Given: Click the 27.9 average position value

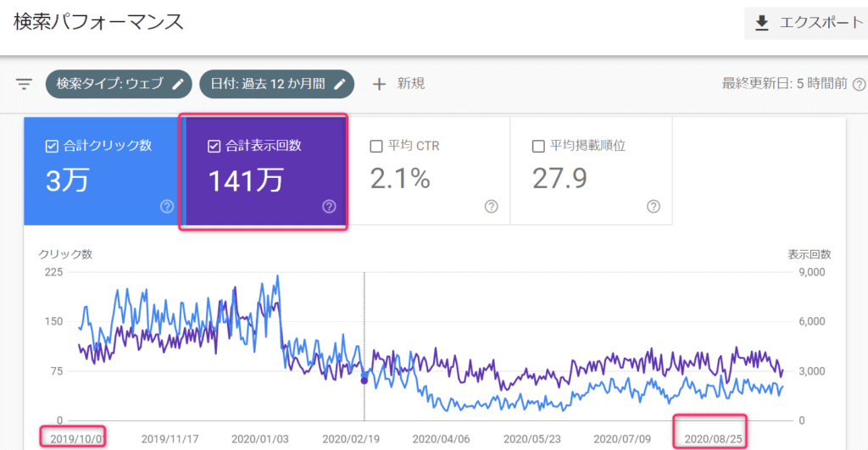Looking at the screenshot, I should click(559, 179).
